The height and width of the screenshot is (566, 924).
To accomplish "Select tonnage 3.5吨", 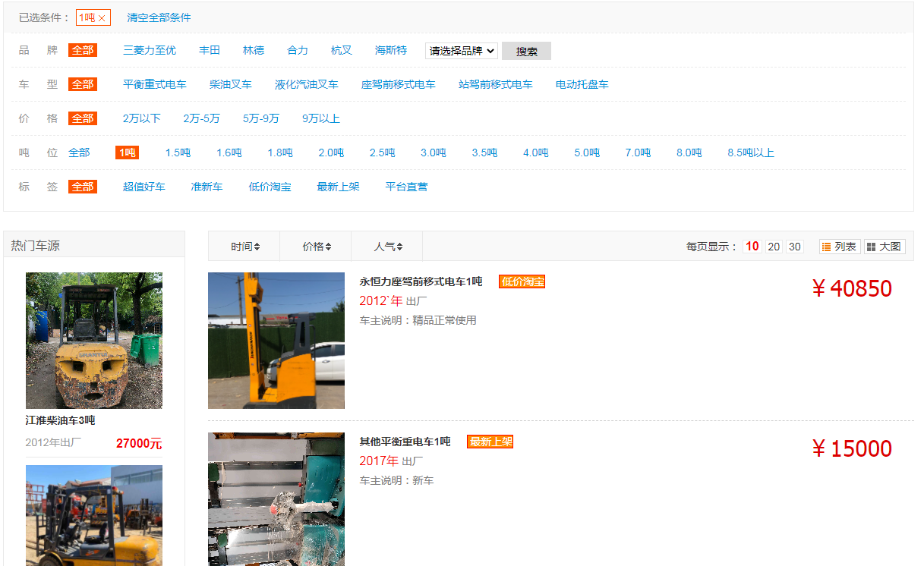I will click(484, 153).
